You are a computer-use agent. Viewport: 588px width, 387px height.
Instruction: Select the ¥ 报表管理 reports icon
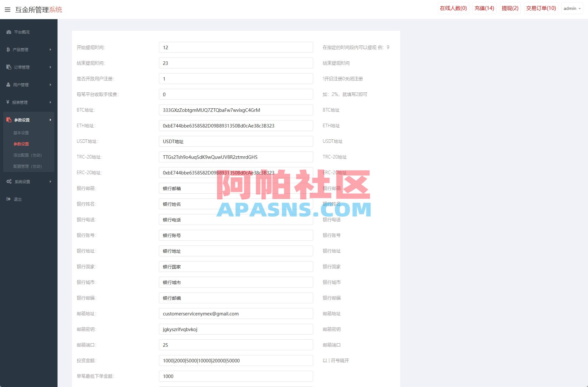coord(8,102)
